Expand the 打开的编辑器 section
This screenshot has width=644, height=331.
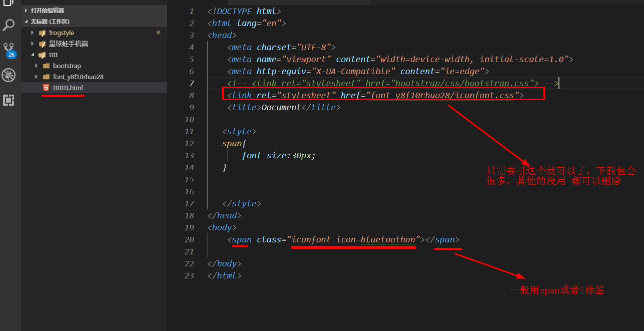coord(26,11)
